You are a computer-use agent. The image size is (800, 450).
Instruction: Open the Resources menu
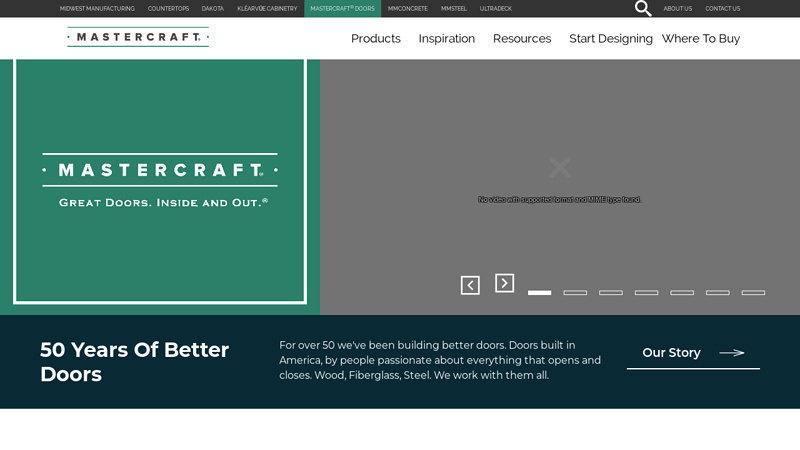click(522, 39)
